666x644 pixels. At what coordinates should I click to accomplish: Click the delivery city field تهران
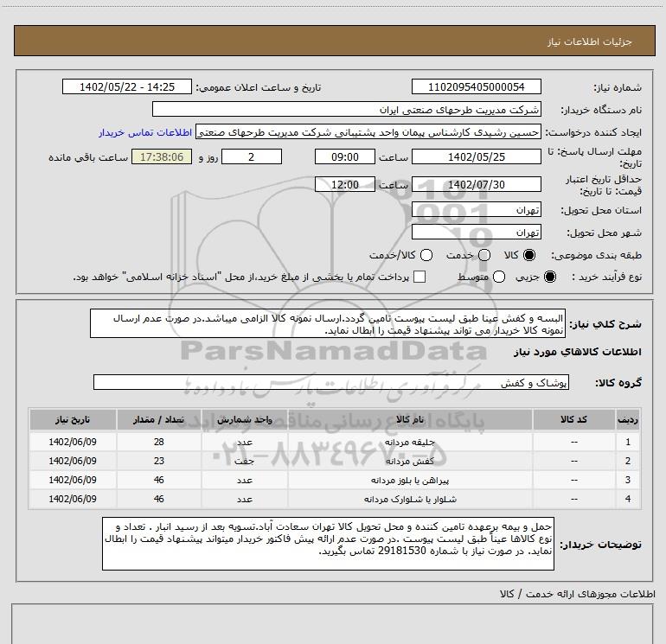point(476,233)
